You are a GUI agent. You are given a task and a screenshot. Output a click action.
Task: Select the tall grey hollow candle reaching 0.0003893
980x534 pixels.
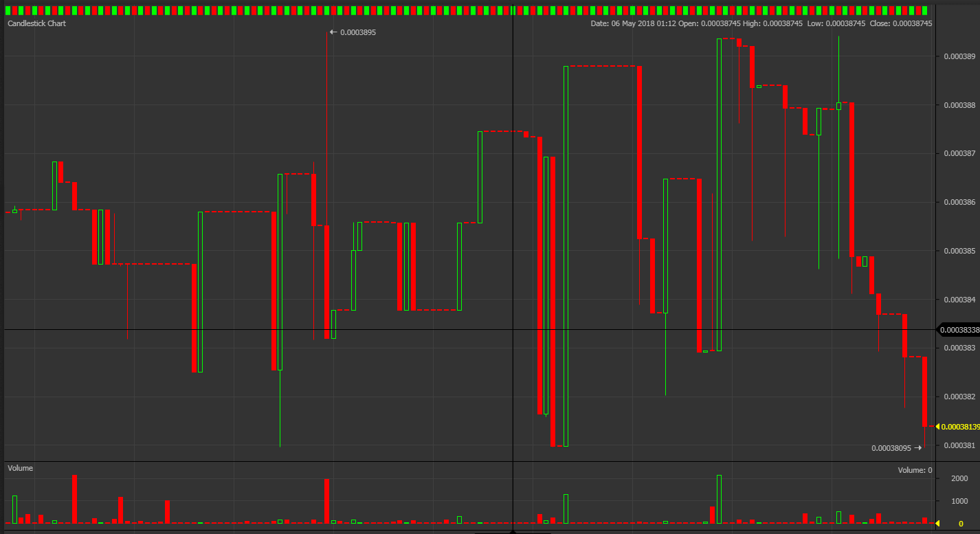(719, 194)
